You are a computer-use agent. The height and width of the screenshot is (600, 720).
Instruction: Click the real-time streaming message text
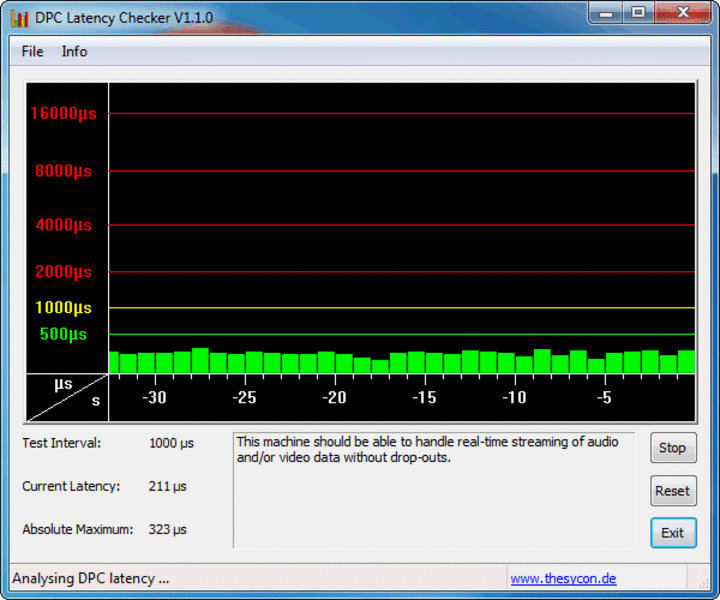pyautogui.click(x=428, y=449)
